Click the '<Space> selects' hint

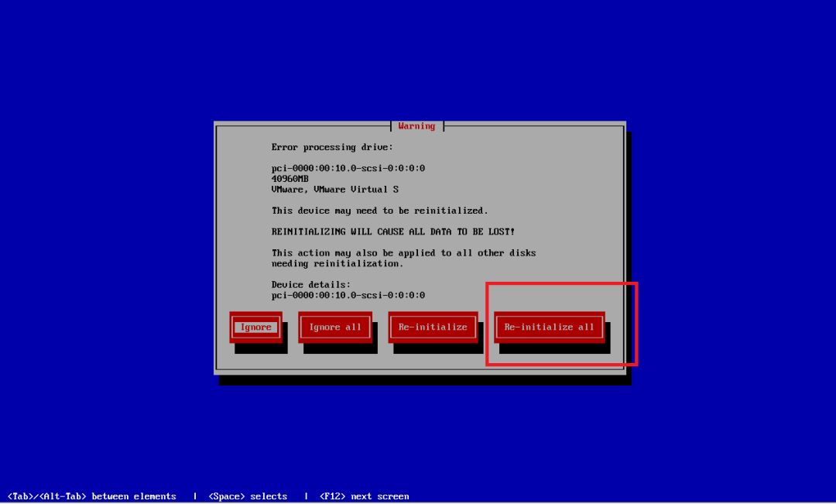click(248, 496)
